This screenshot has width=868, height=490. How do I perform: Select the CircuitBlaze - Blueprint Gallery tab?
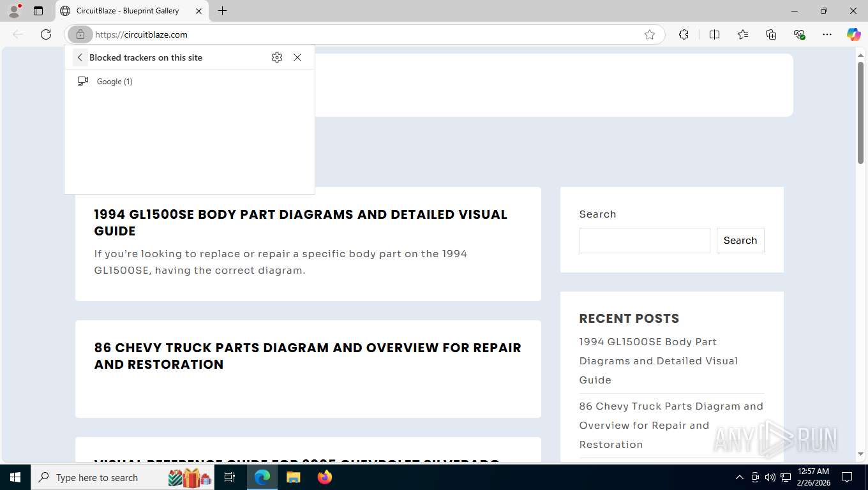click(133, 11)
